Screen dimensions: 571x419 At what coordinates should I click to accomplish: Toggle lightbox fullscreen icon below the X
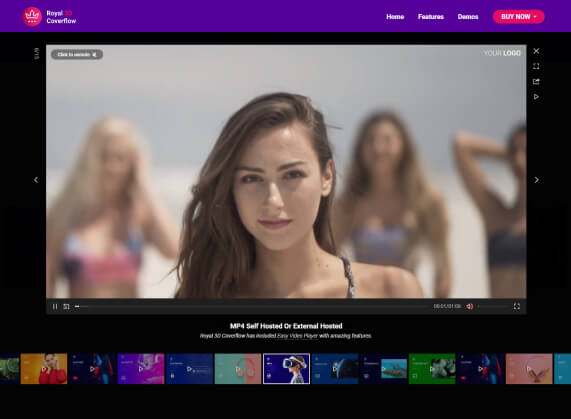click(536, 66)
